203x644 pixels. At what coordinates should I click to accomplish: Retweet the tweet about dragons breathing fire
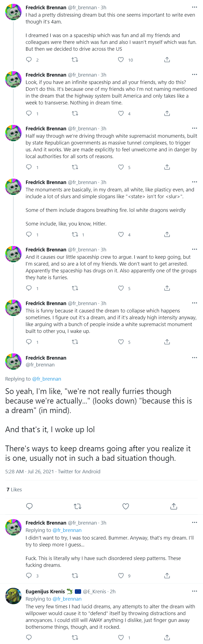pos(75,234)
